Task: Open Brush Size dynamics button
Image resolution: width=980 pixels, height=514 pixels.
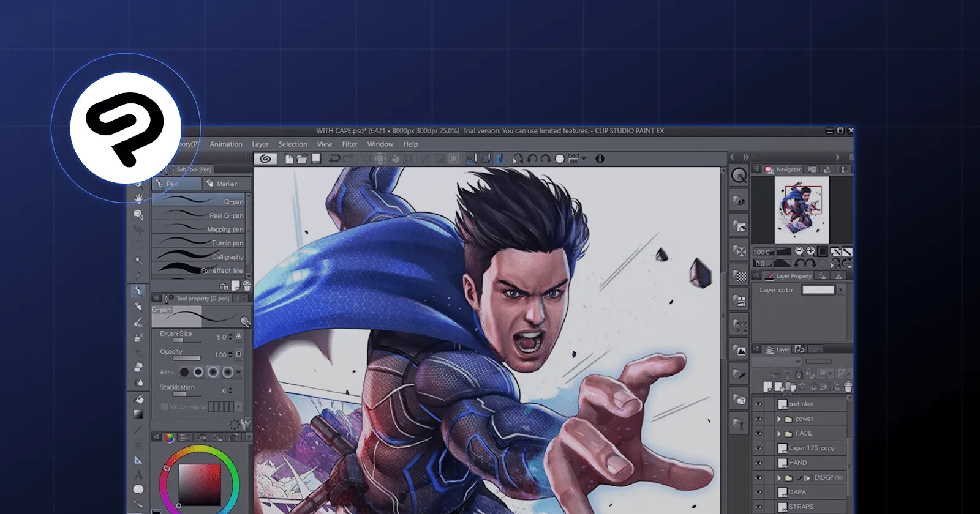Action: pos(239,337)
